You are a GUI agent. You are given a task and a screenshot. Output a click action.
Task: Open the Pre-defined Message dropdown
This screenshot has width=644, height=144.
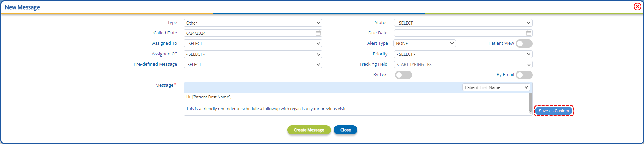(253, 64)
